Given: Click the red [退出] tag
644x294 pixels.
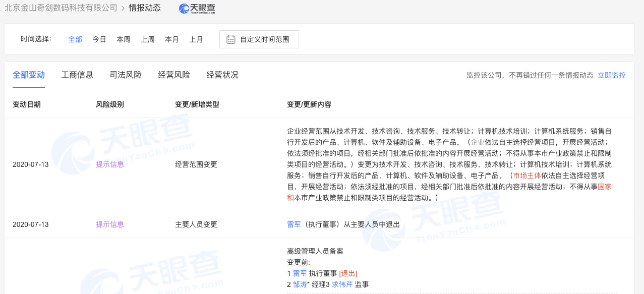Looking at the screenshot, I should pyautogui.click(x=348, y=273).
